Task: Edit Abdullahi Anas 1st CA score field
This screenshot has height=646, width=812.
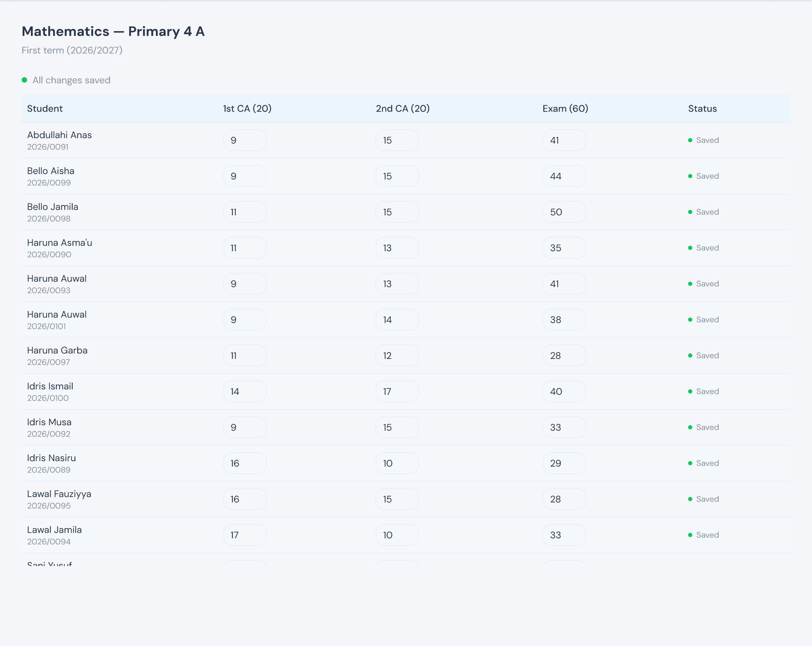Action: [245, 140]
